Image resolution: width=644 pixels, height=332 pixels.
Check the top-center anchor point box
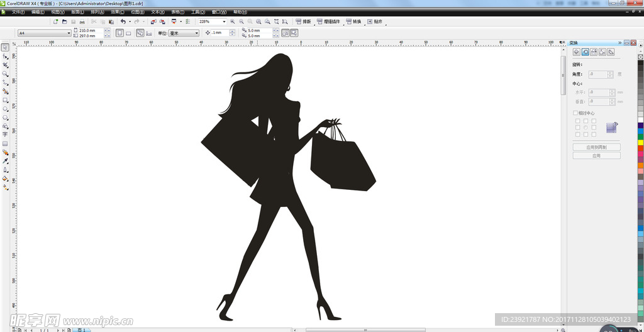(x=586, y=121)
